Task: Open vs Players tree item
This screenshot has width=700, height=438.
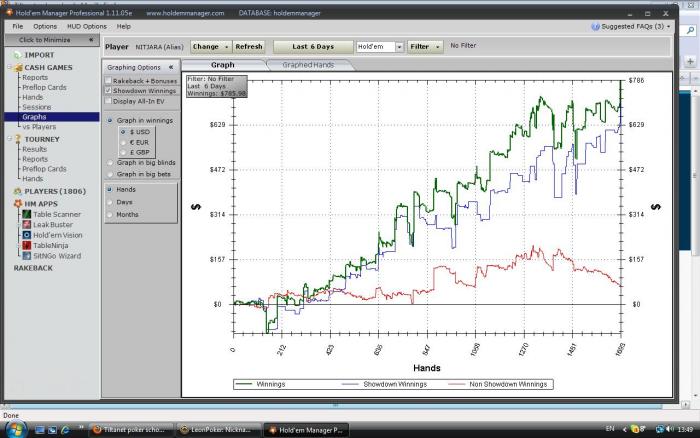Action: point(39,127)
